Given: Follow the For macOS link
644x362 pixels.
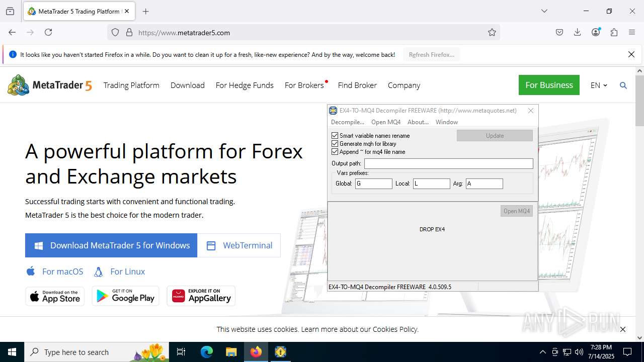Looking at the screenshot, I should point(55,271).
